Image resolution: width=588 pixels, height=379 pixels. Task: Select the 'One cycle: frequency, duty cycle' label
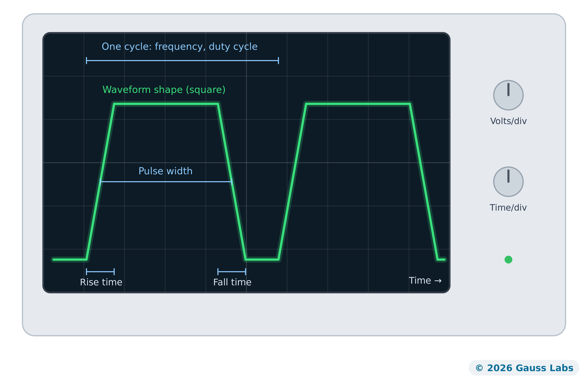tap(180, 47)
